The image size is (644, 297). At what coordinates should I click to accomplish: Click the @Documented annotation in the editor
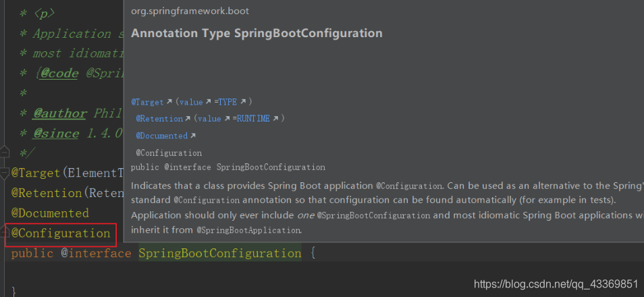click(x=50, y=213)
